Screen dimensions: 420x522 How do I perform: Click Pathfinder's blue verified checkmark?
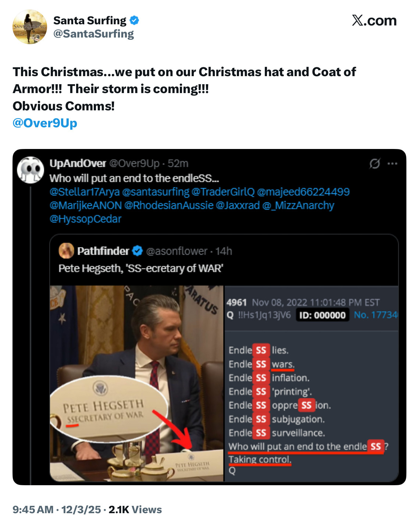[x=137, y=251]
